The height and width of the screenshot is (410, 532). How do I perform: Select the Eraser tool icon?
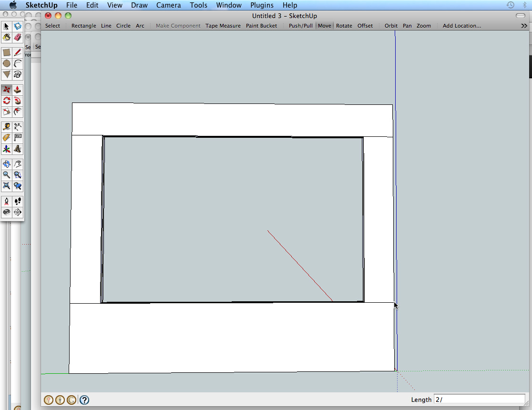click(x=18, y=37)
